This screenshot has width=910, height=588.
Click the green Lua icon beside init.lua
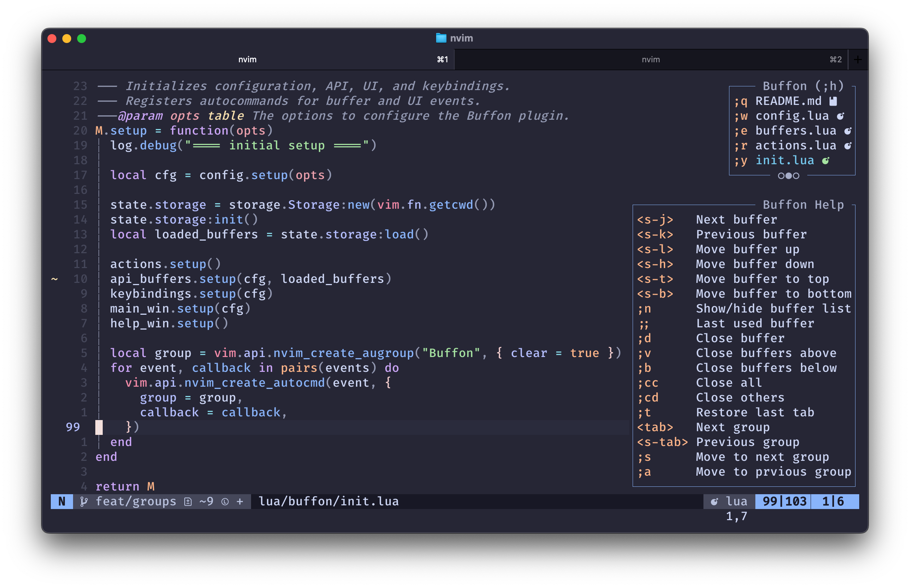(x=825, y=161)
